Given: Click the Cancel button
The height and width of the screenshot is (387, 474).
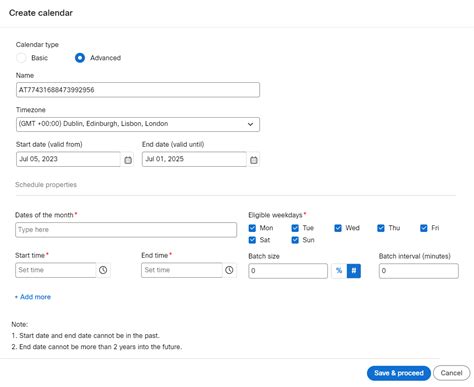Looking at the screenshot, I should click(451, 373).
